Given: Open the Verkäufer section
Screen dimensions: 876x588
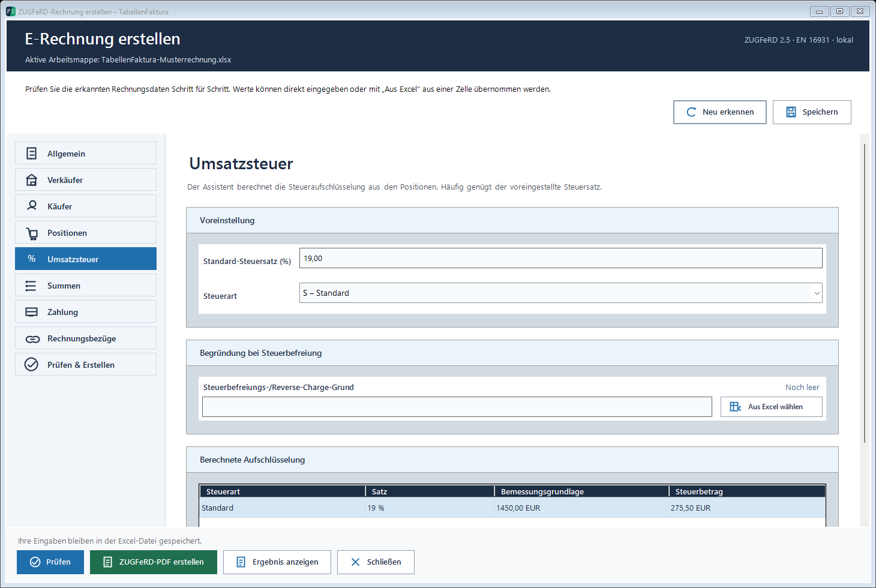Looking at the screenshot, I should [x=86, y=179].
